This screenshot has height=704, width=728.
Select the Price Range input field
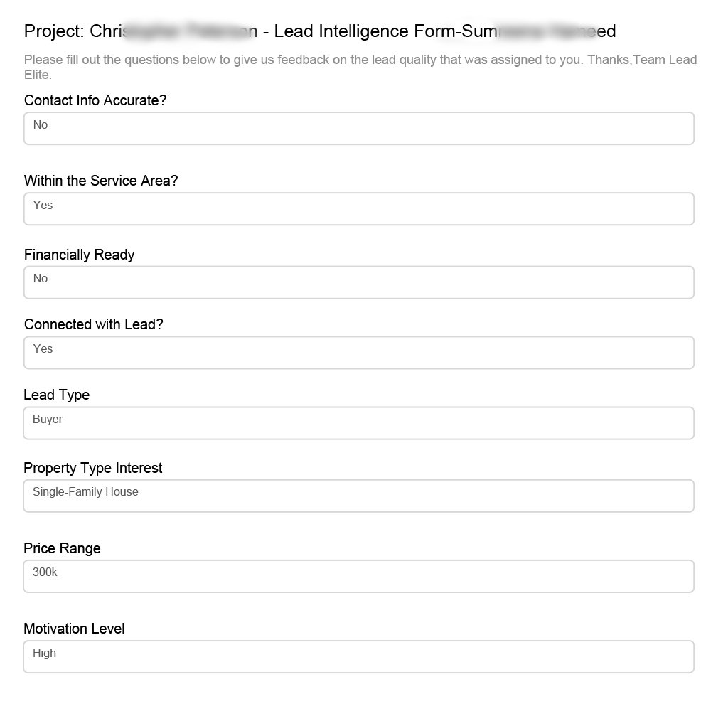pos(358,576)
